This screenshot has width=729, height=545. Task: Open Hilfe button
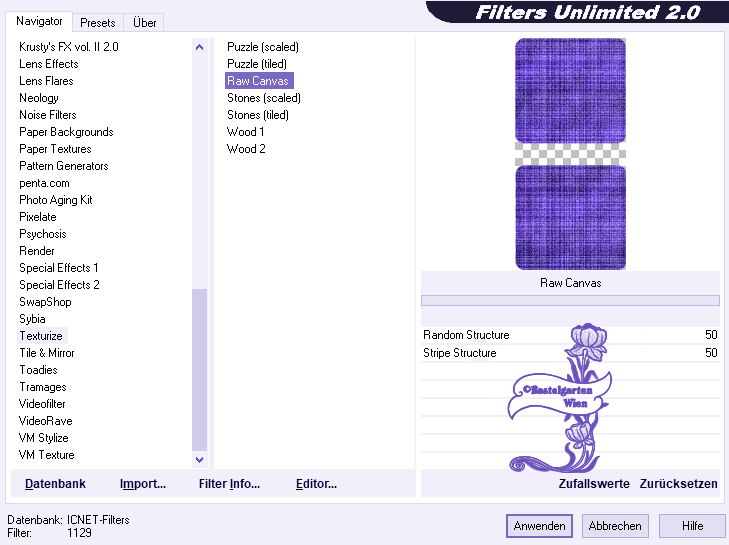point(692,526)
